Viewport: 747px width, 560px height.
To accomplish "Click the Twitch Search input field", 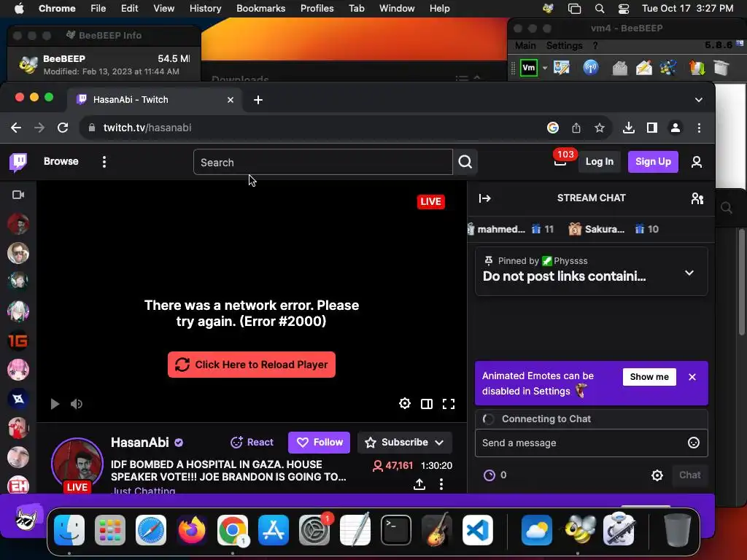I will (323, 163).
